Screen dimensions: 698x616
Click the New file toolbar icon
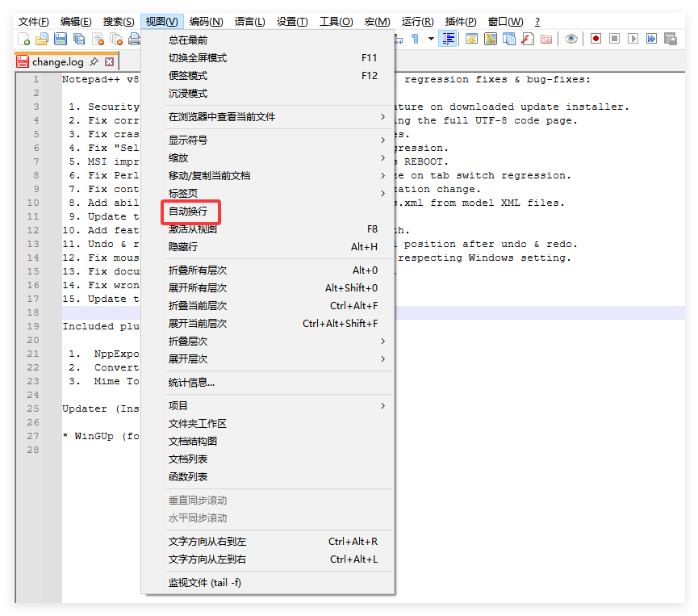(23, 40)
